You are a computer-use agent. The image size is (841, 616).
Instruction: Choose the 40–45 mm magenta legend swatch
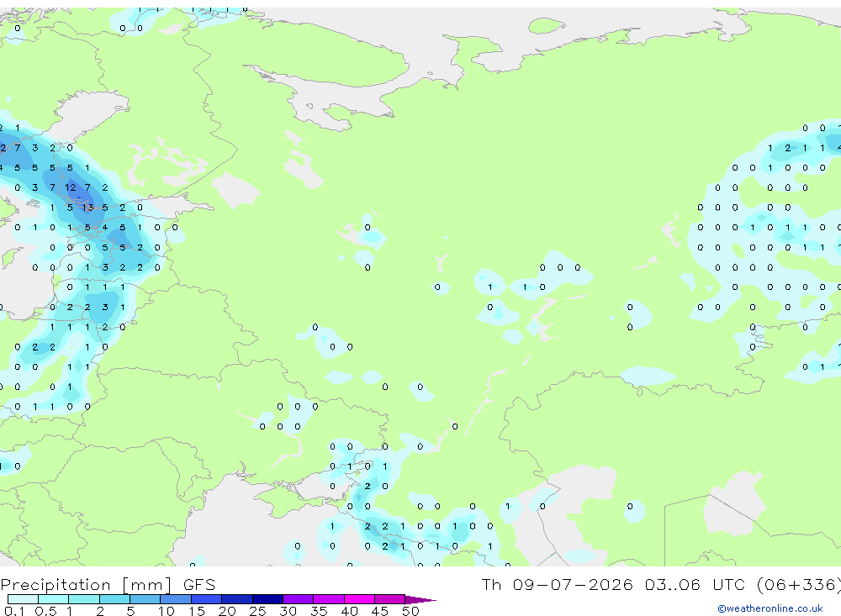(x=359, y=599)
